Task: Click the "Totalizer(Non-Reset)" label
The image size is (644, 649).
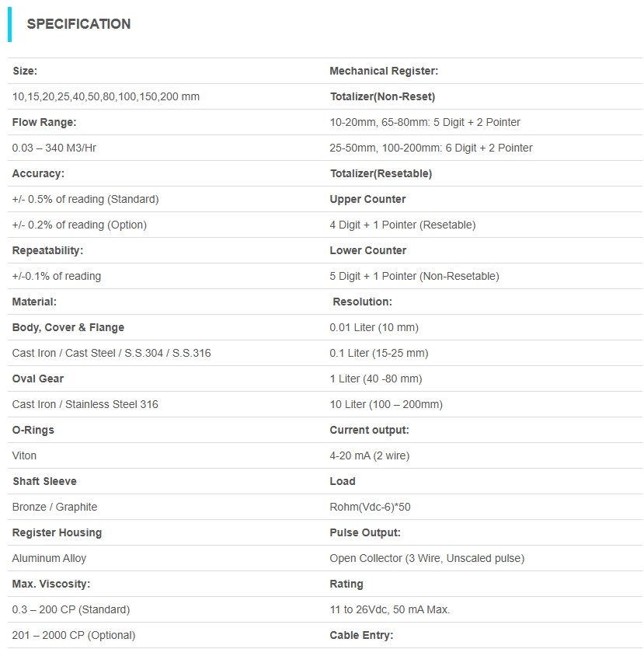Action: tap(382, 97)
